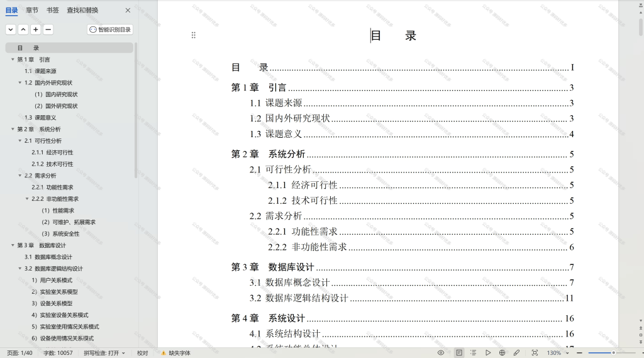Collapse 2.2.2 非功能性需求 outline node
The height and width of the screenshot is (358, 644).
[x=27, y=199]
